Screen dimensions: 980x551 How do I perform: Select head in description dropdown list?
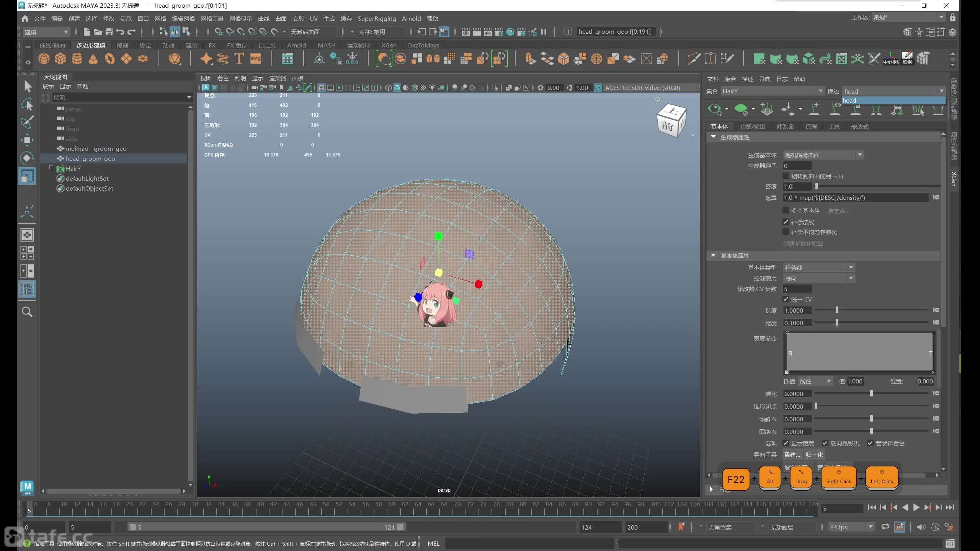click(x=893, y=100)
